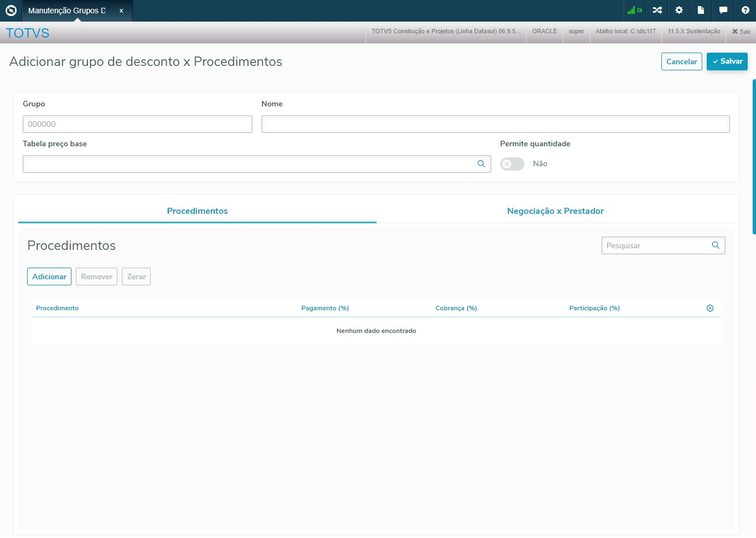Viewport: 756px width, 538px height.
Task: Click the shuffle arrows icon
Action: coord(657,11)
